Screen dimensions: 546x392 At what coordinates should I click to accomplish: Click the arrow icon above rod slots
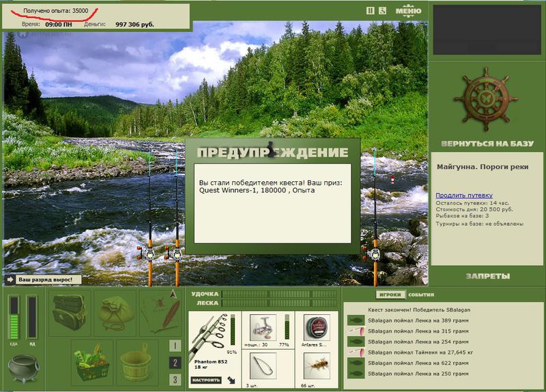[173, 294]
